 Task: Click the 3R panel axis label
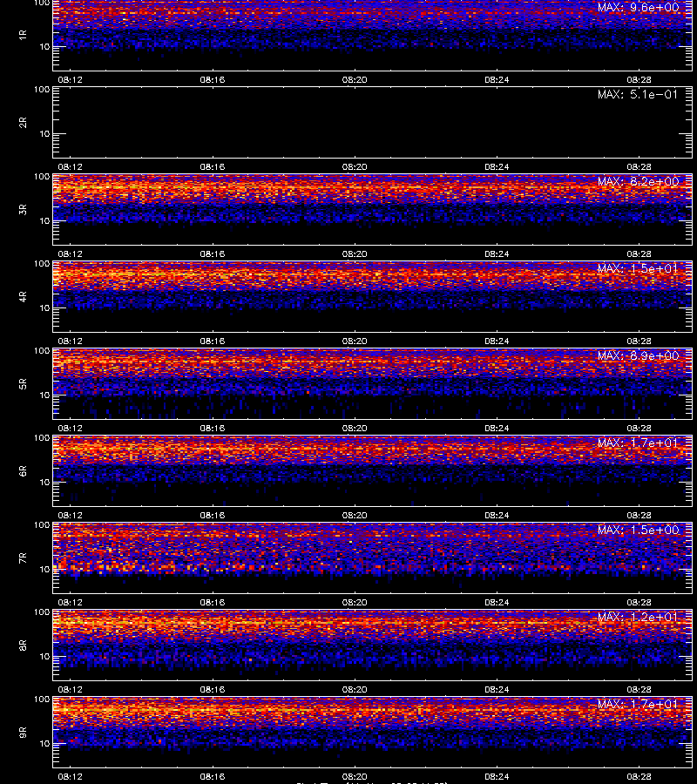pos(23,209)
